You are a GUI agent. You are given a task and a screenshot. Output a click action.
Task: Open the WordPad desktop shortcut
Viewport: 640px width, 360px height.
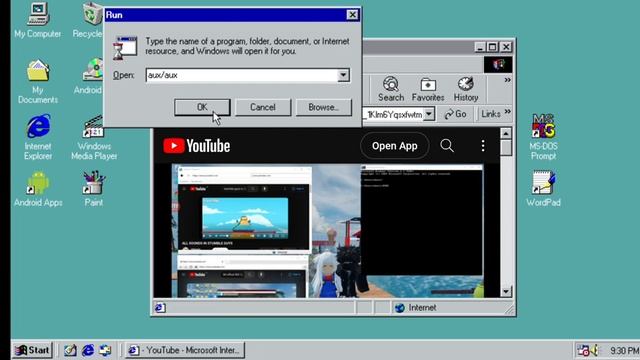tap(543, 189)
